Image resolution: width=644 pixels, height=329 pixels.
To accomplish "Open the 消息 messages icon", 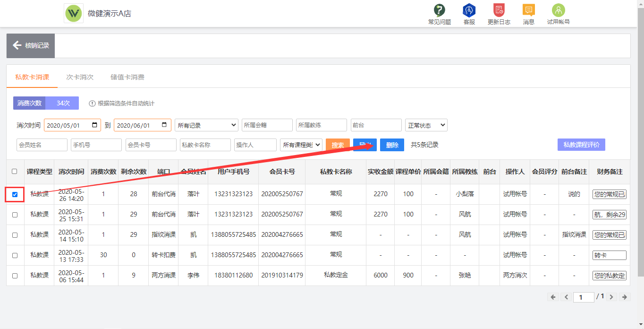I will point(528,10).
